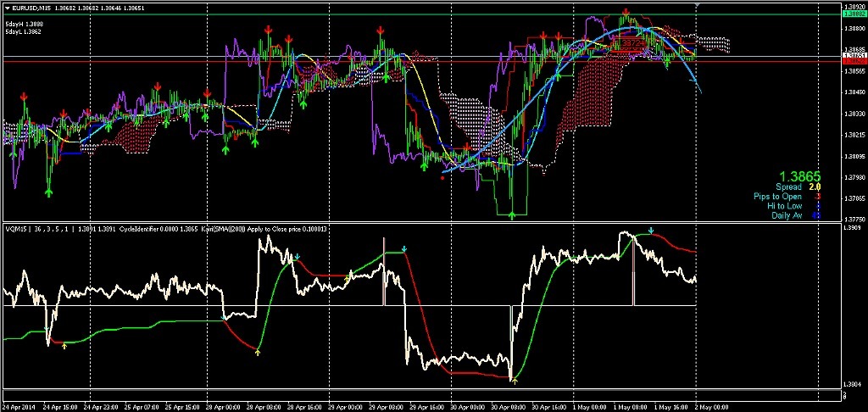Click the large green 1.3865 price readout

coord(799,176)
